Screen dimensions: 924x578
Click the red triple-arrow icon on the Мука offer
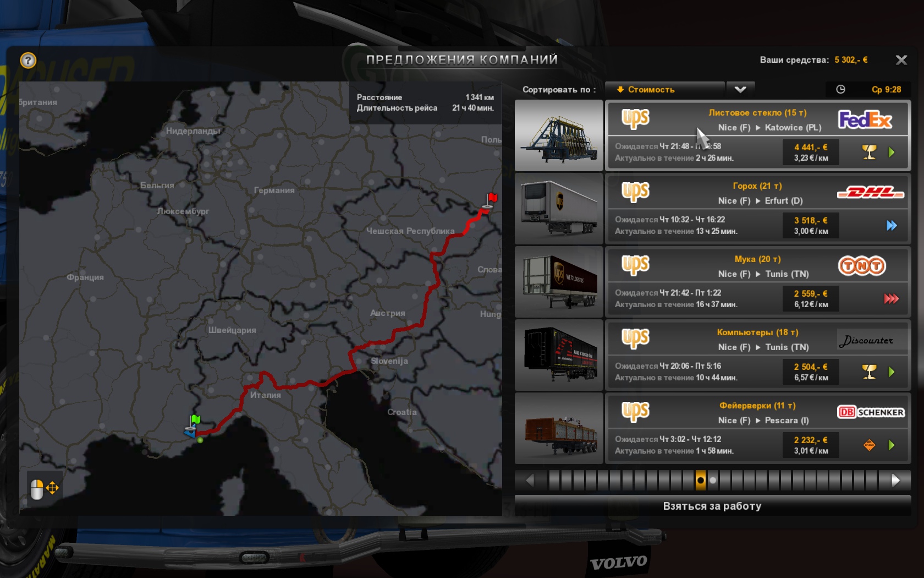(x=891, y=298)
